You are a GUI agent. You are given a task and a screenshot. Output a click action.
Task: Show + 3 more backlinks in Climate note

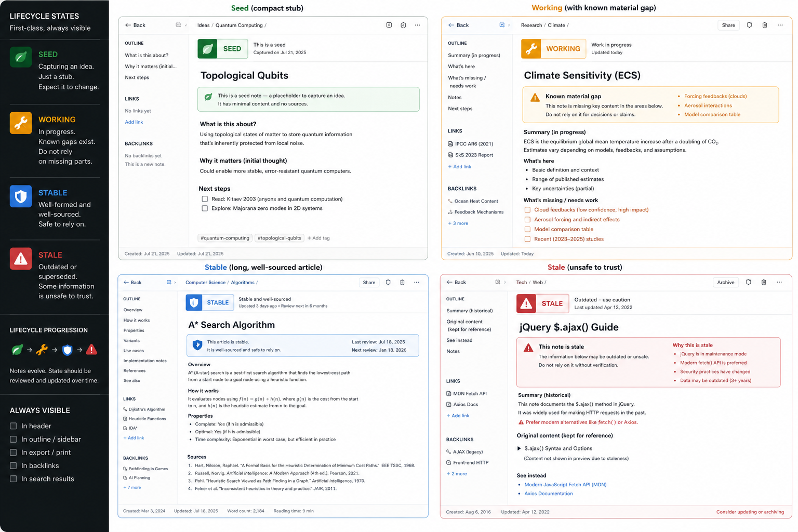coord(458,223)
